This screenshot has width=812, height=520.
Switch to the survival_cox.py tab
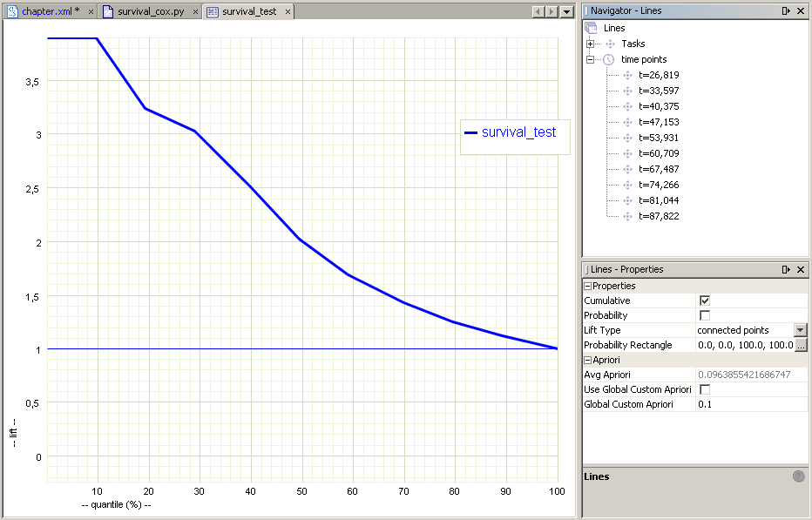pos(151,11)
